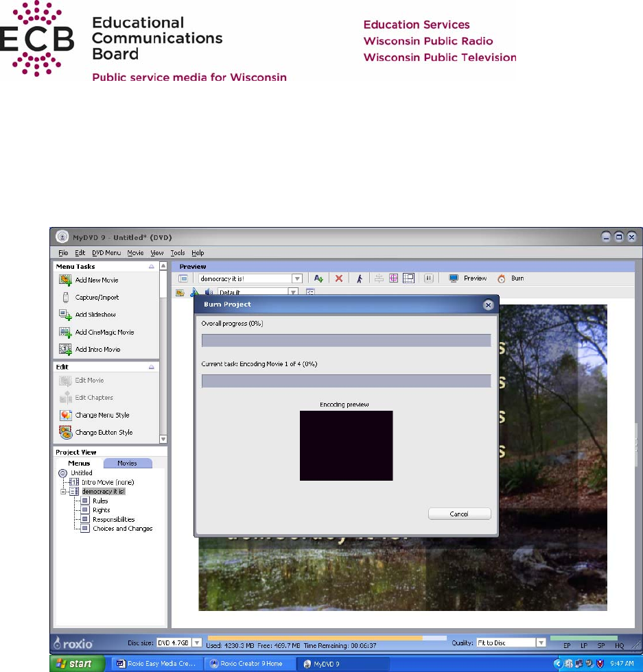The height and width of the screenshot is (672, 643).
Task: Click the Add Slideshow icon
Action: pos(65,315)
